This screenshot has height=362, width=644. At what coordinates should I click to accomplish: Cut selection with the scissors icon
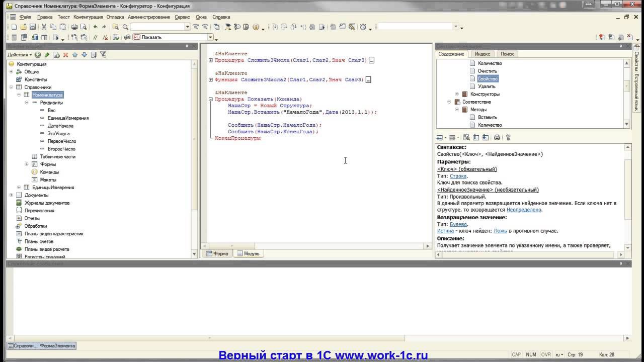point(44,27)
